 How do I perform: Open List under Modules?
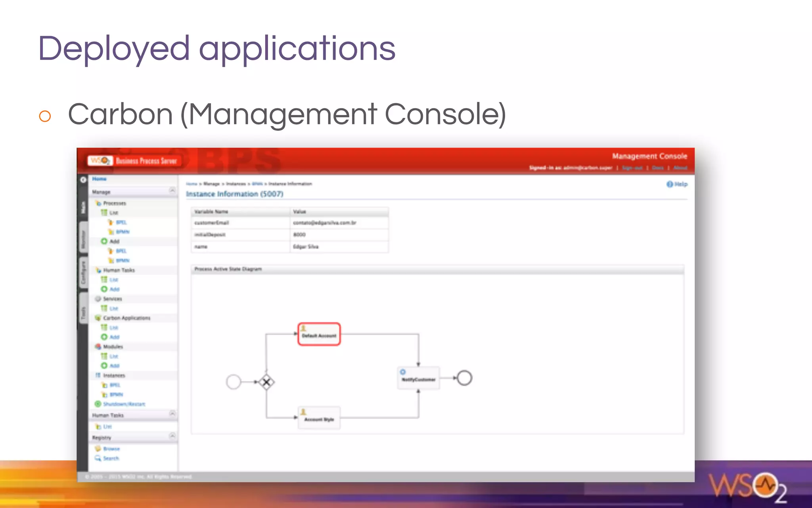click(x=114, y=356)
